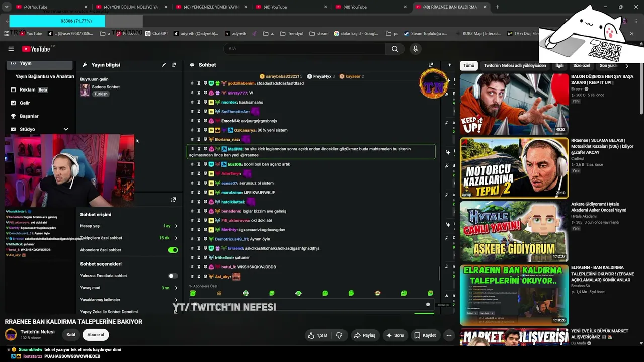Image resolution: width=644 pixels, height=362 pixels.
Task: Go to the YouTube home logo
Action: pos(36,49)
